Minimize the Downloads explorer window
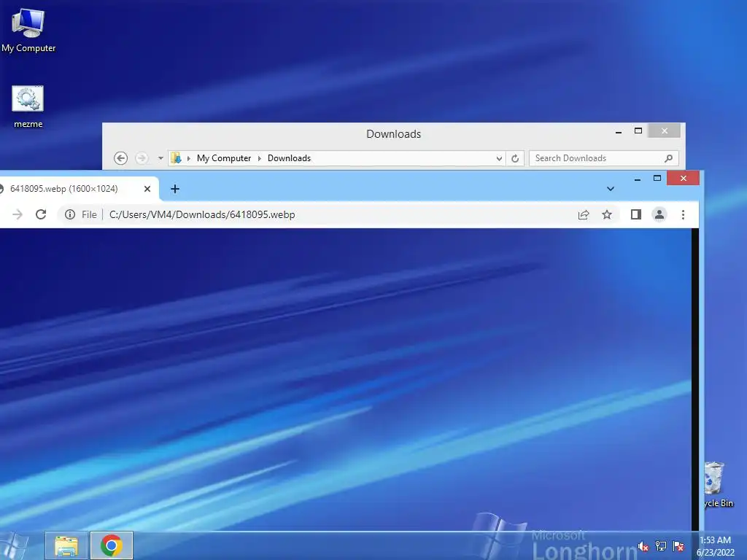The height and width of the screenshot is (560, 747). coord(619,132)
